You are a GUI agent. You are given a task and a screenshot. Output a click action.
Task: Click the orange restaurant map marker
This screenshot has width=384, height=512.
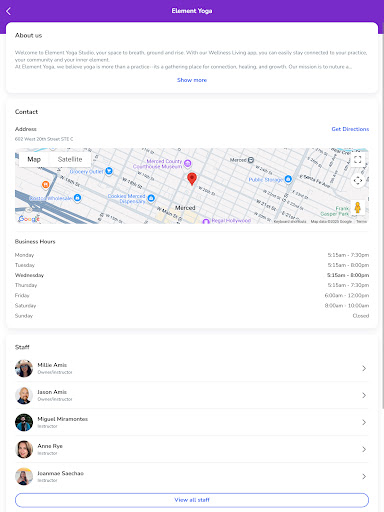point(46,184)
